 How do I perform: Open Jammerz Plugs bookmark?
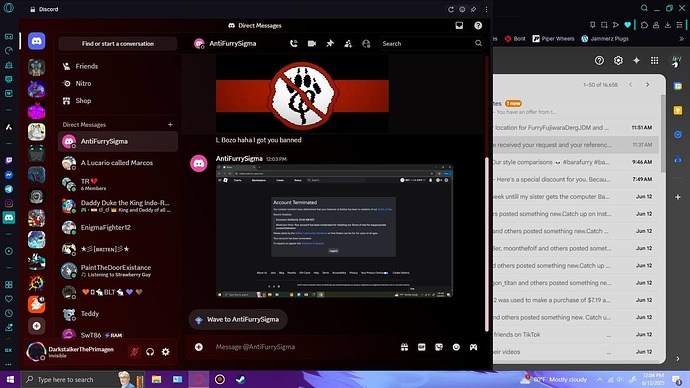point(605,39)
